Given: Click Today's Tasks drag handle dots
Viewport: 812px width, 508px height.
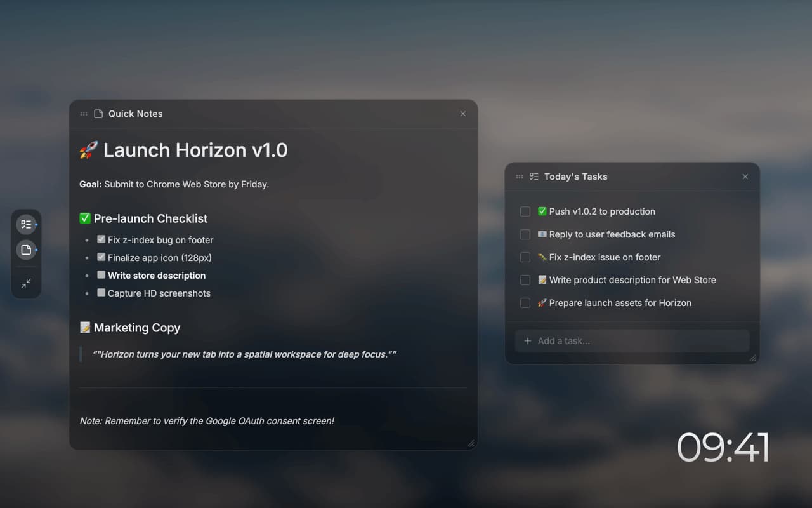Looking at the screenshot, I should [x=520, y=177].
